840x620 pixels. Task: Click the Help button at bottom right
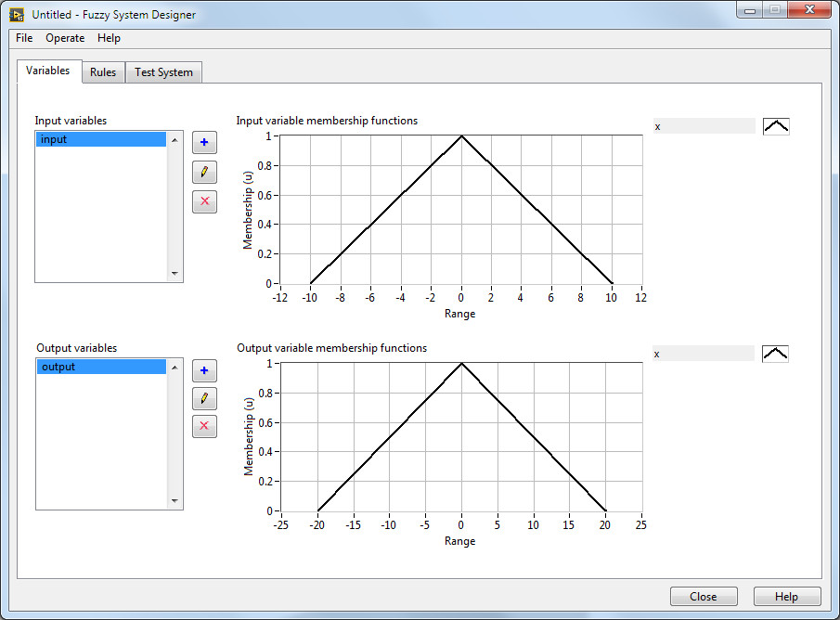[786, 597]
